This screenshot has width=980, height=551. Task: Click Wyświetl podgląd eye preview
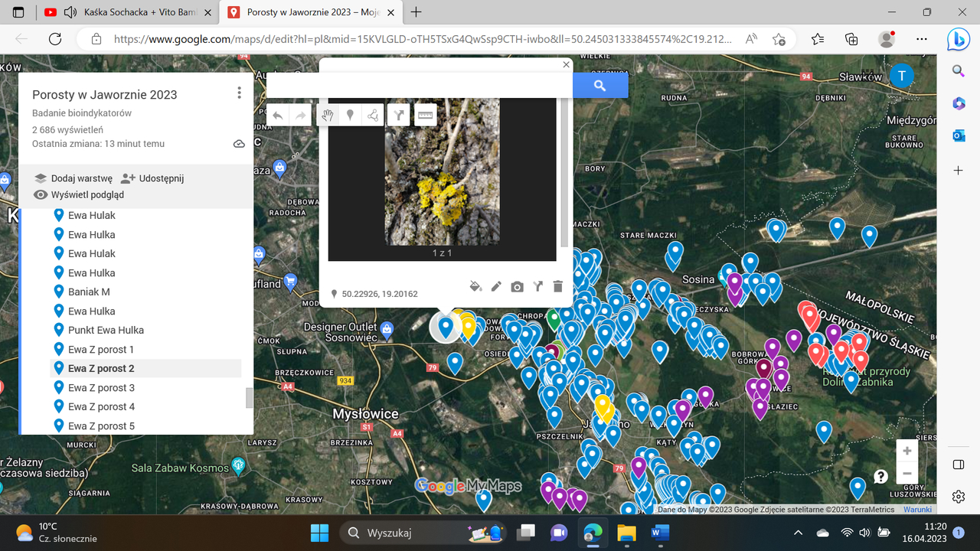tap(79, 194)
